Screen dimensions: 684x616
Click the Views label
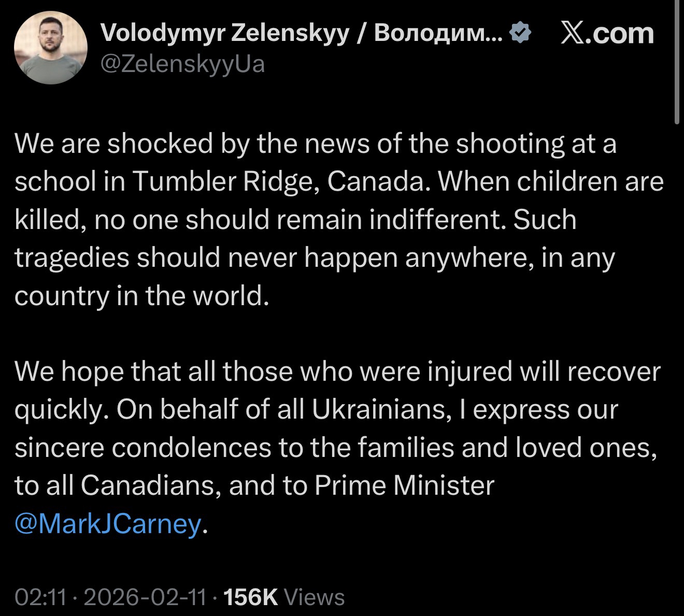315,597
